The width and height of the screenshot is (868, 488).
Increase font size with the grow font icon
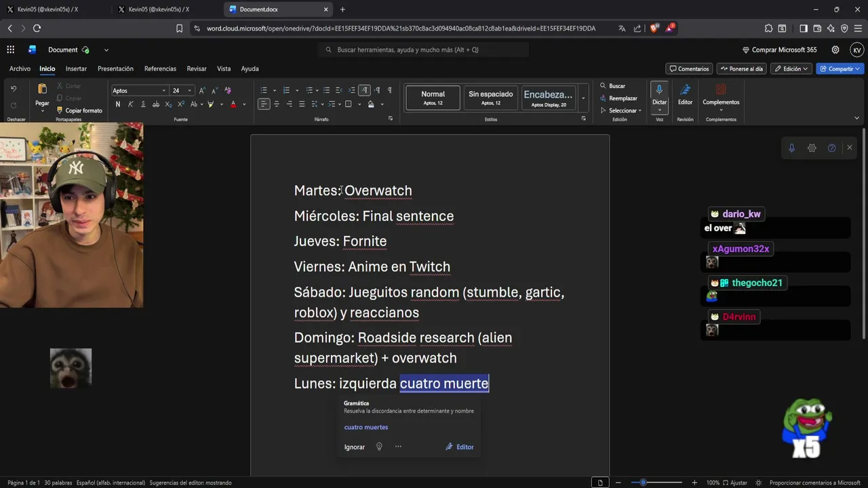coord(202,90)
